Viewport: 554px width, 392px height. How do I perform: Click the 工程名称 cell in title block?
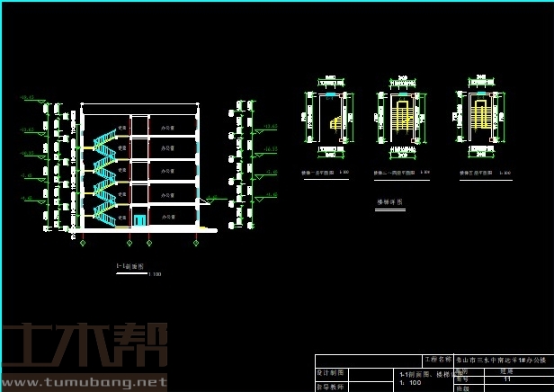coord(437,358)
